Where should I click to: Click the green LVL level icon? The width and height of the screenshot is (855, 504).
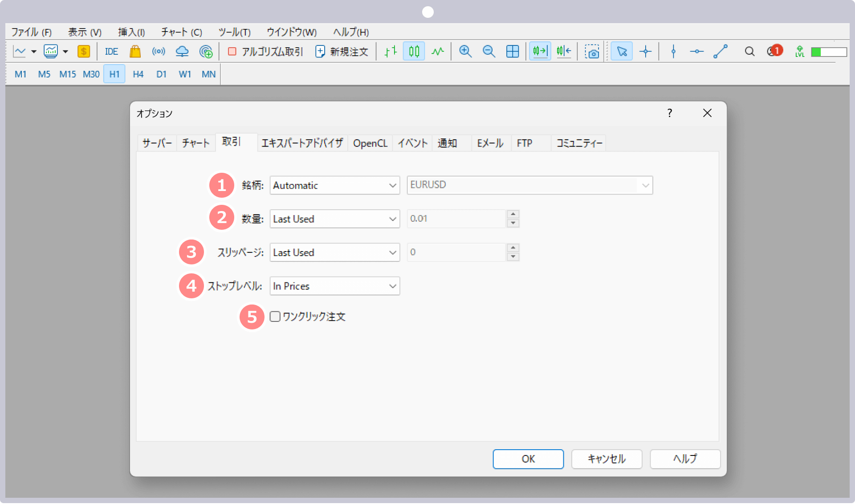[800, 52]
